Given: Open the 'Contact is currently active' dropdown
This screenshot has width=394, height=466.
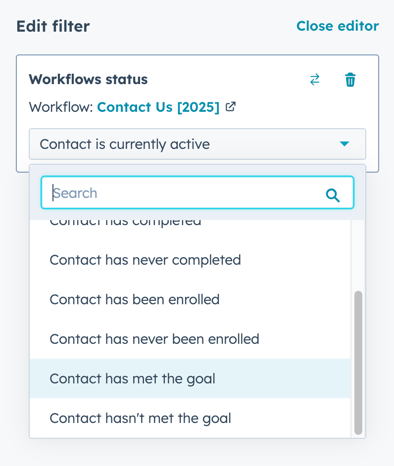Looking at the screenshot, I should pos(197,144).
